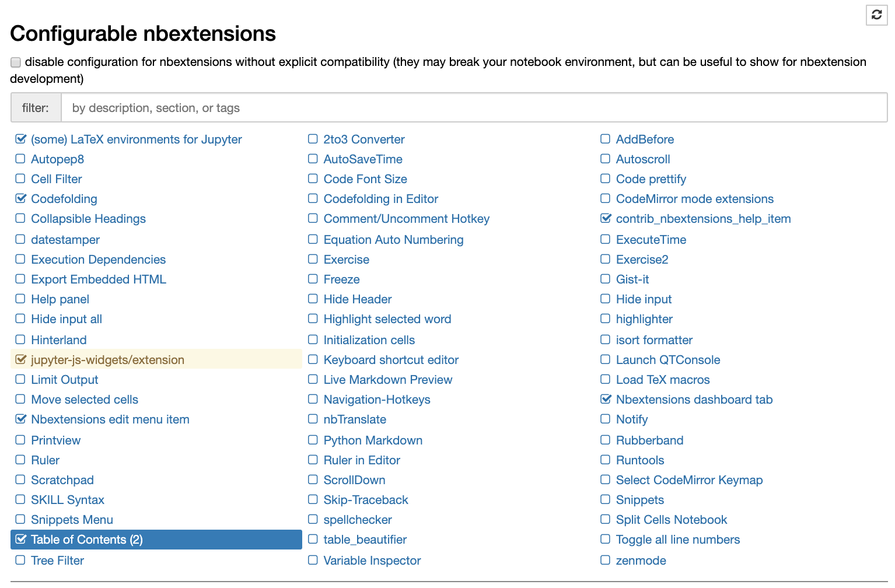
Task: Open the Code Font Size extension
Action: (365, 179)
